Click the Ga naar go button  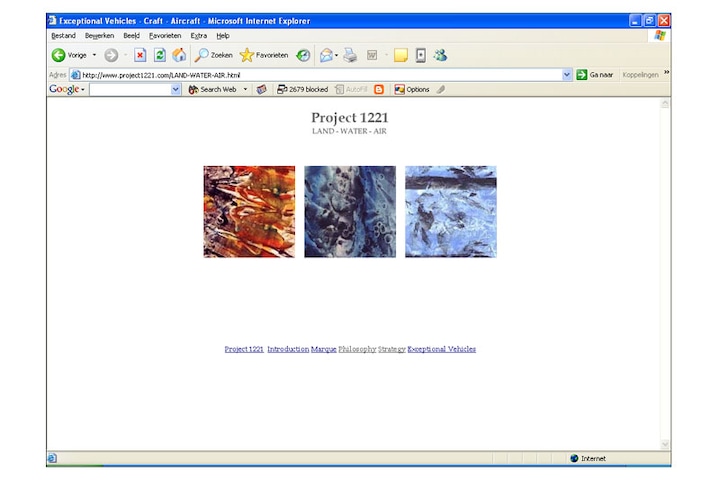[595, 75]
